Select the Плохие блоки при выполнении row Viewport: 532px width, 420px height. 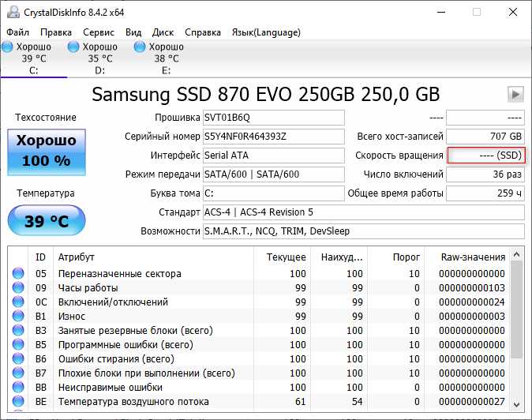pyautogui.click(x=259, y=373)
